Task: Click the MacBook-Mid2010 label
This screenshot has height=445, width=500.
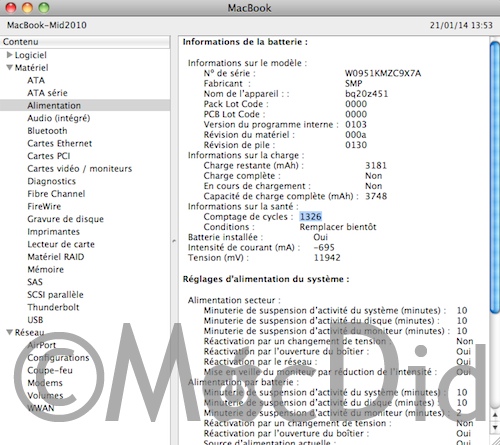Action: coord(47,25)
